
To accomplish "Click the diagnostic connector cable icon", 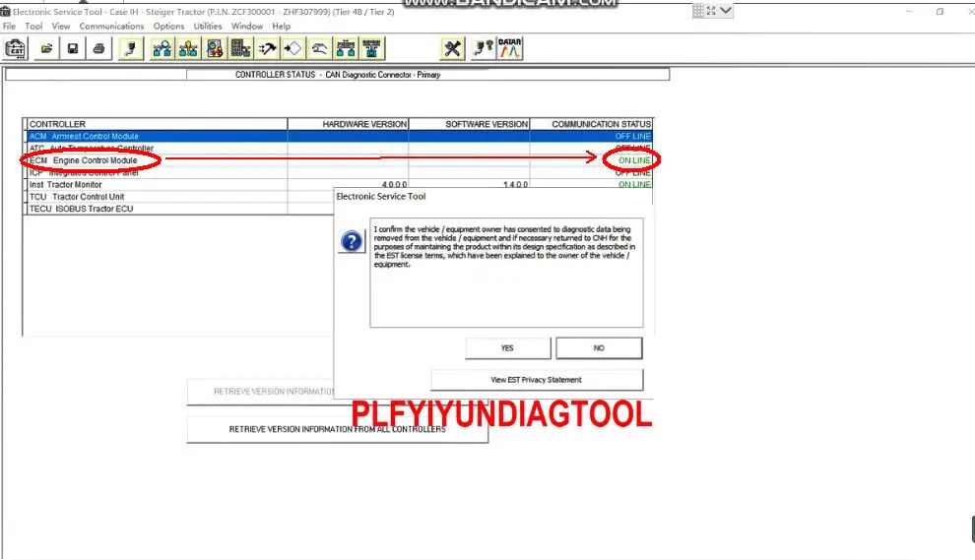I will pos(131,48).
